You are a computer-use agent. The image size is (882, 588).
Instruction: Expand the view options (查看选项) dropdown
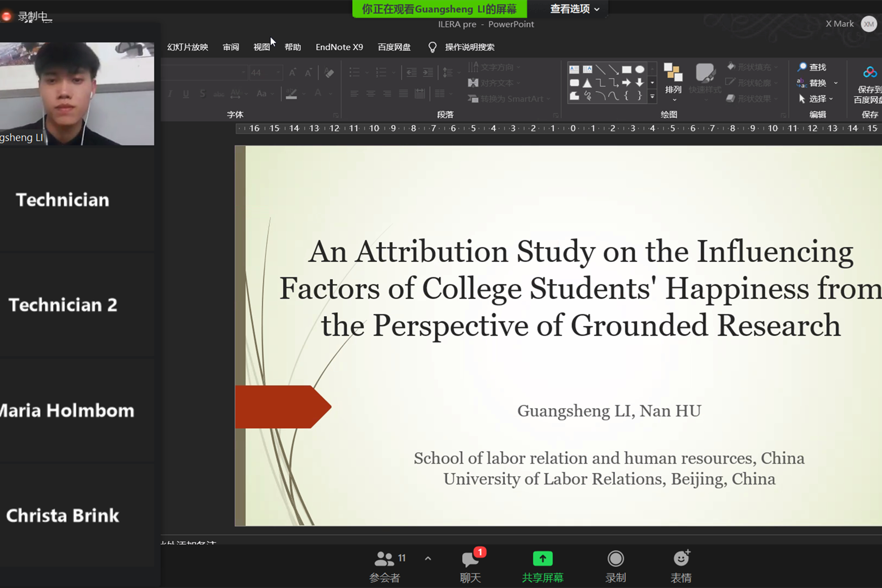(574, 9)
